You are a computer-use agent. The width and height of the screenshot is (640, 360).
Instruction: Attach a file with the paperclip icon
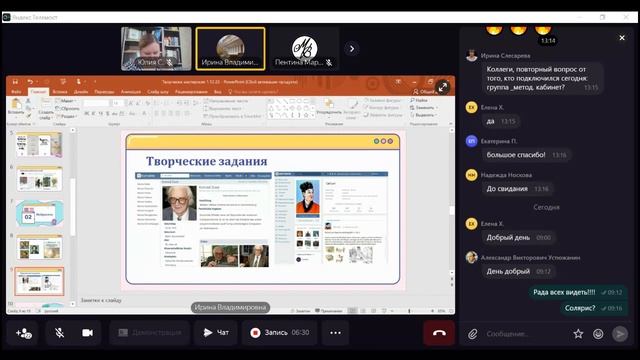[473, 334]
